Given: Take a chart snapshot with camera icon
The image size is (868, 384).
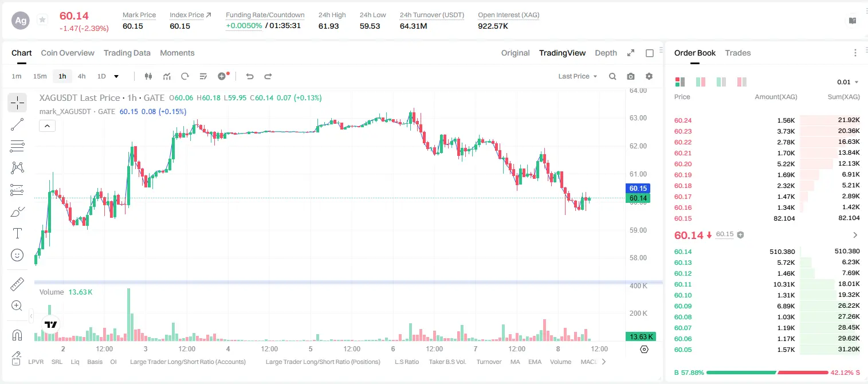Looking at the screenshot, I should coord(631,76).
